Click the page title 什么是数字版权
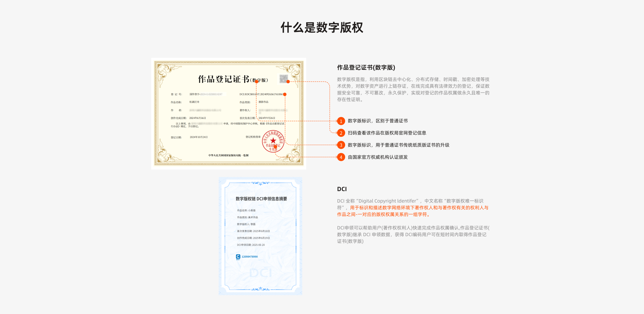The height and width of the screenshot is (314, 644). click(322, 28)
